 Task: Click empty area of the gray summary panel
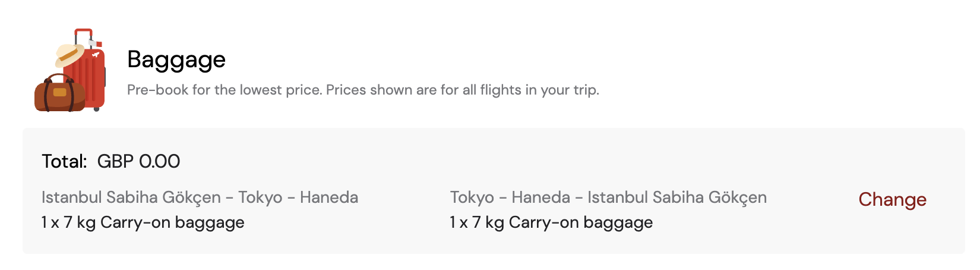[x=594, y=161]
